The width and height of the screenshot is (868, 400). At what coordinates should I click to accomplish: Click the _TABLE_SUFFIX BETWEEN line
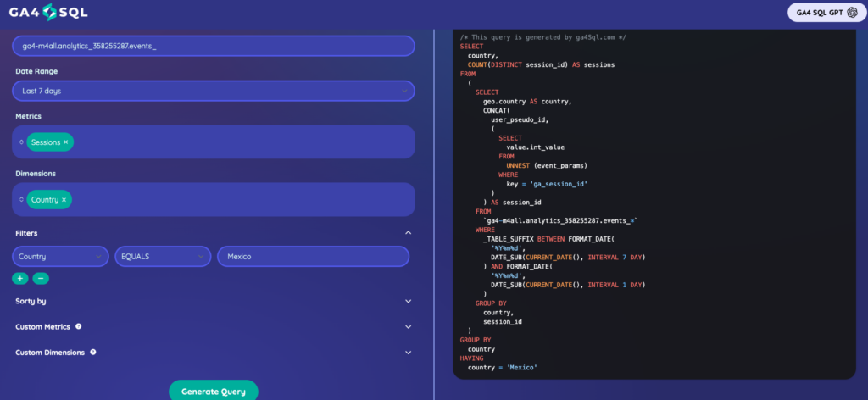point(549,238)
